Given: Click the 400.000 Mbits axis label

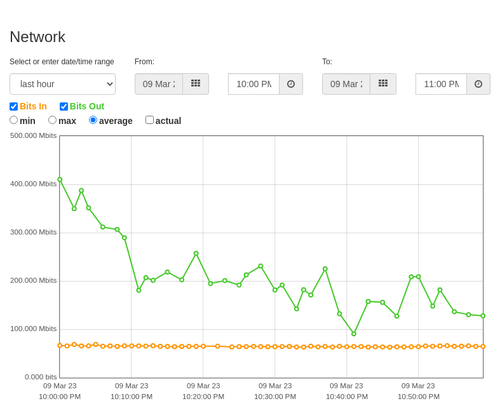Looking at the screenshot, I should (33, 184).
